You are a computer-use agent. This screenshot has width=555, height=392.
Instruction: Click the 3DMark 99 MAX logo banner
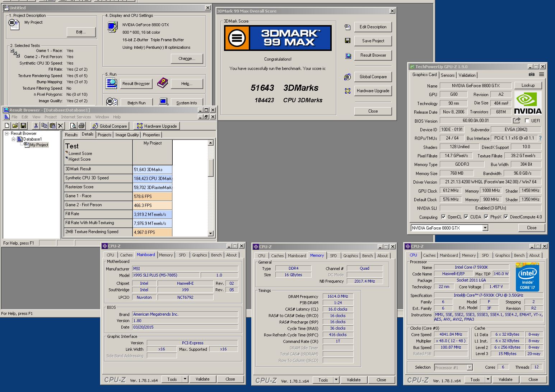click(277, 38)
